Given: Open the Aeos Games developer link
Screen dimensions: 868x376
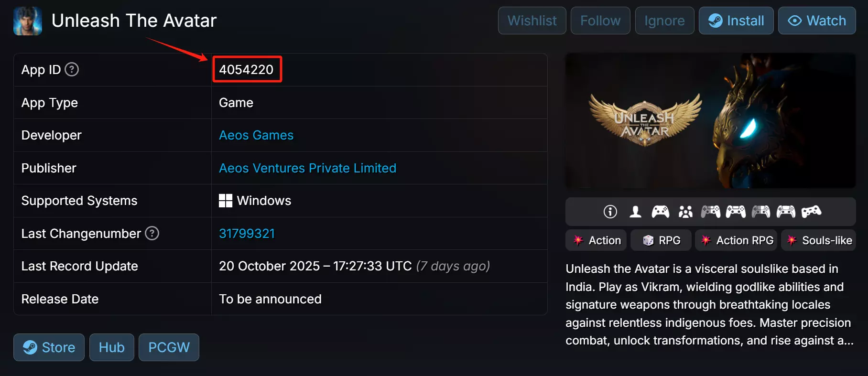Looking at the screenshot, I should (x=256, y=135).
